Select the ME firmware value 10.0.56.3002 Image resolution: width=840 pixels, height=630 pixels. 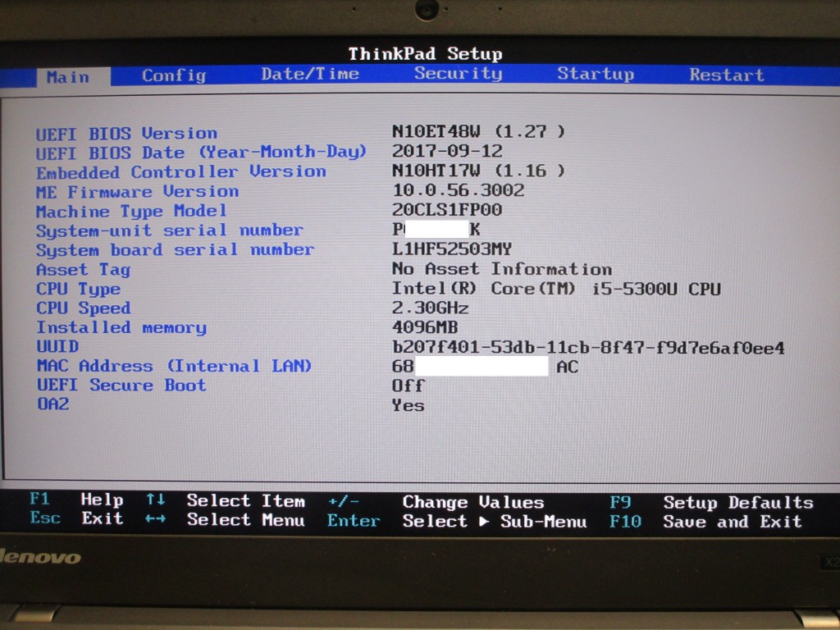(458, 190)
